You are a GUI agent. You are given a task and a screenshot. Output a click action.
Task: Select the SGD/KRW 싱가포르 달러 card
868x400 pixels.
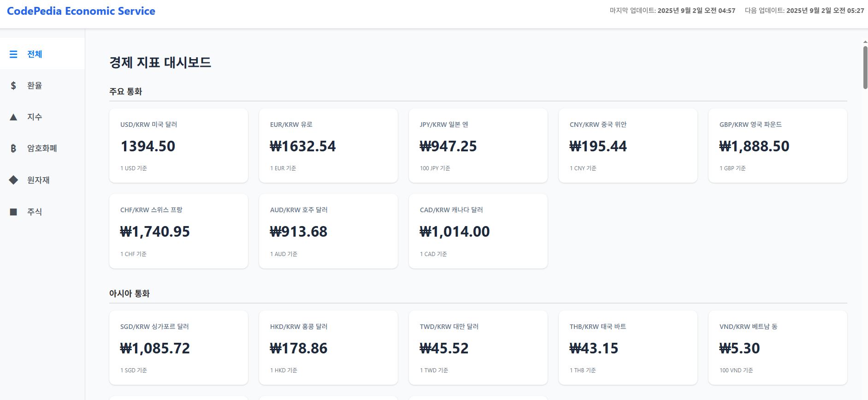coord(178,347)
